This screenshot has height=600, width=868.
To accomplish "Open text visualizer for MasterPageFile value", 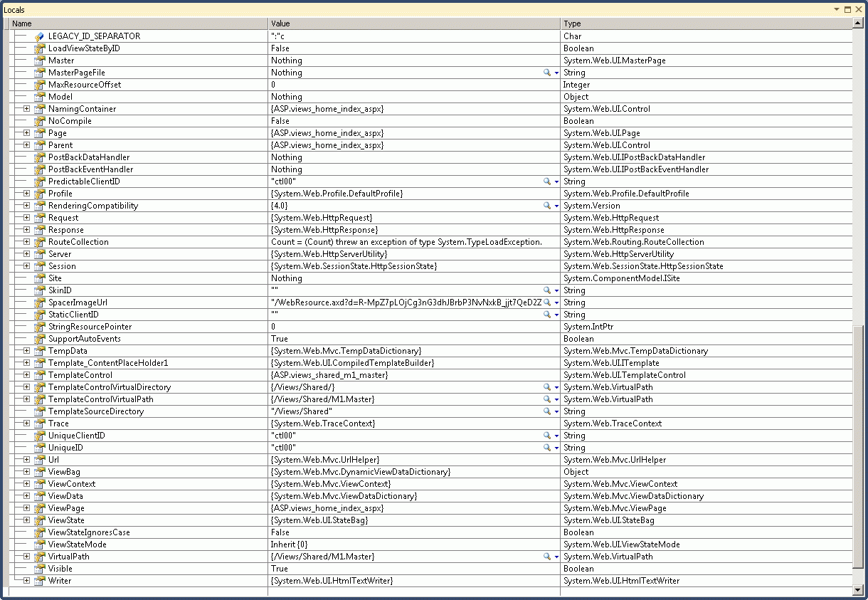I will 547,73.
